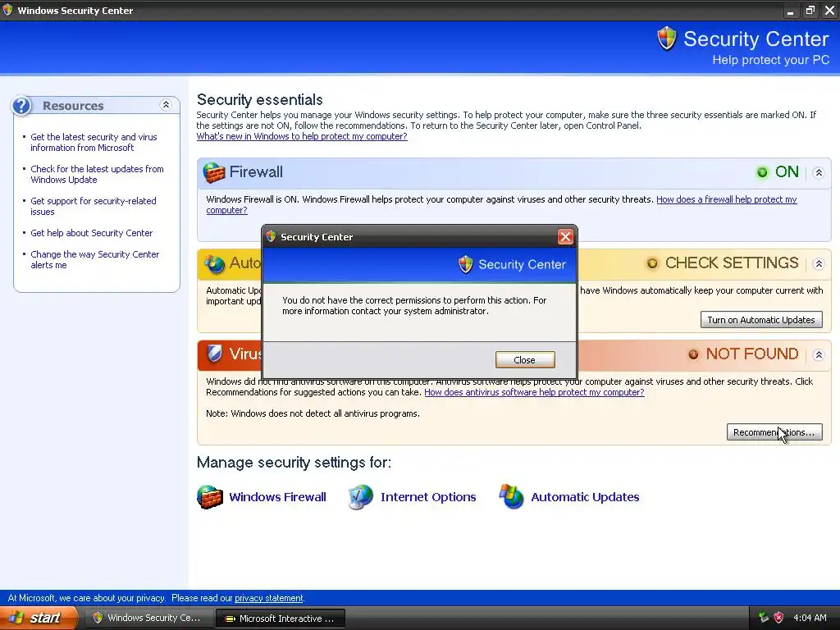Open Check for latest updates from Windows Update
This screenshot has height=630, width=840.
pos(97,174)
